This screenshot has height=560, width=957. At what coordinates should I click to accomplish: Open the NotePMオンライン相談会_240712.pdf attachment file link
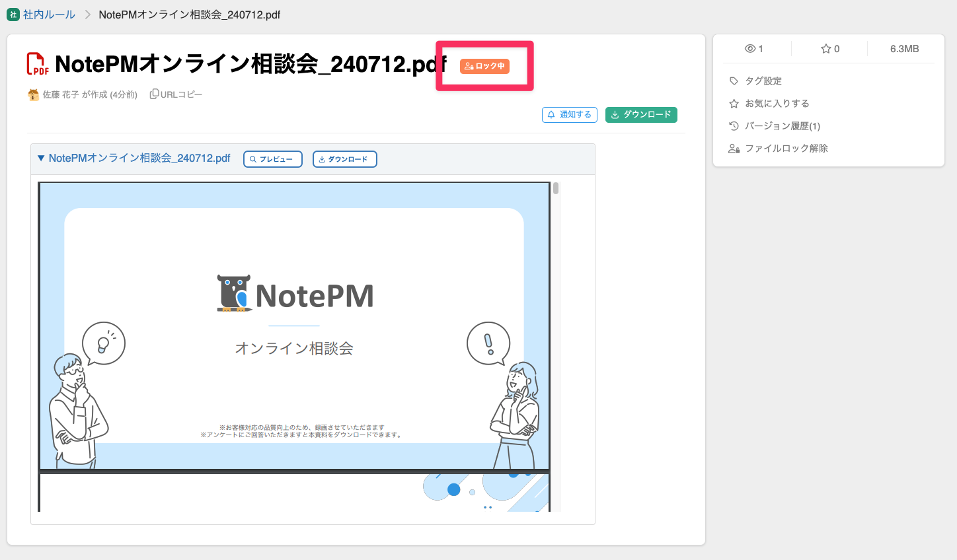pos(139,158)
